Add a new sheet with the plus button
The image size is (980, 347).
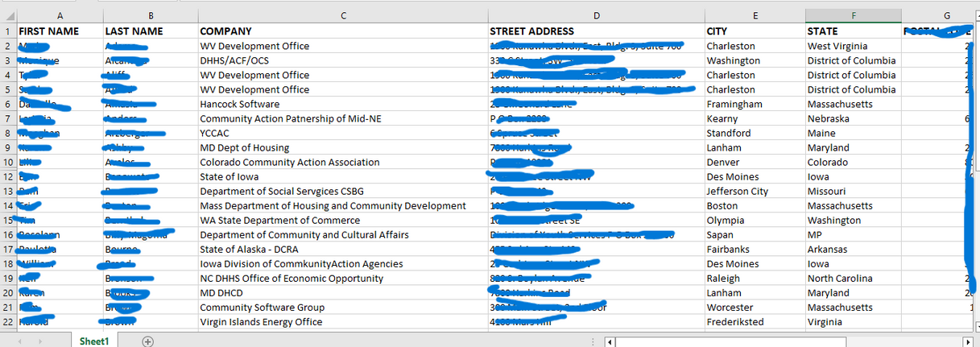click(x=147, y=341)
